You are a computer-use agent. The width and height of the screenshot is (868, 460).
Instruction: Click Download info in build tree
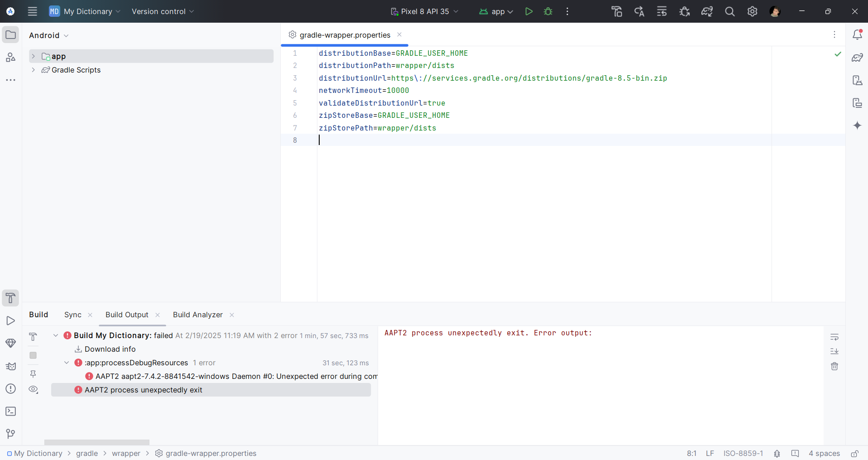pos(110,349)
